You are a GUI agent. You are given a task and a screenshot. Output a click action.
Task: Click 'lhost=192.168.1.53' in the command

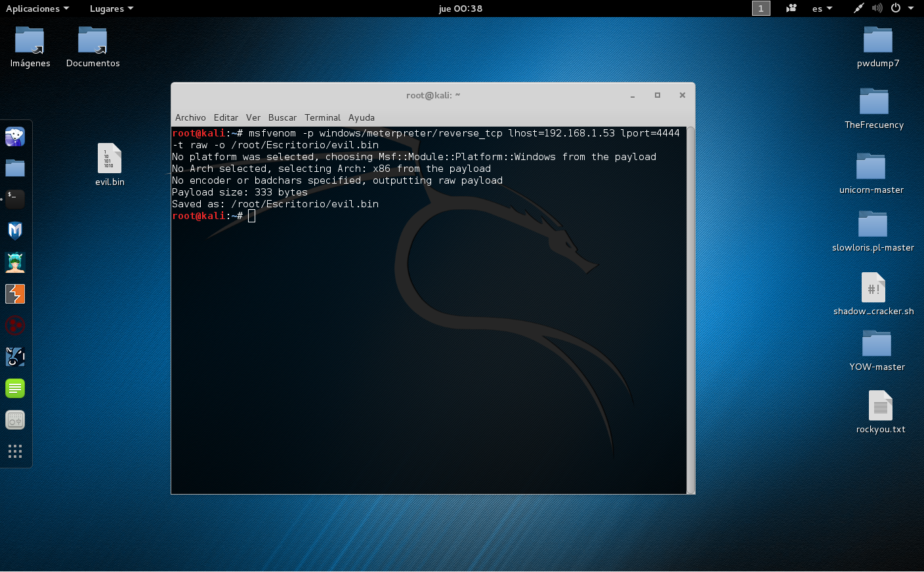point(562,133)
